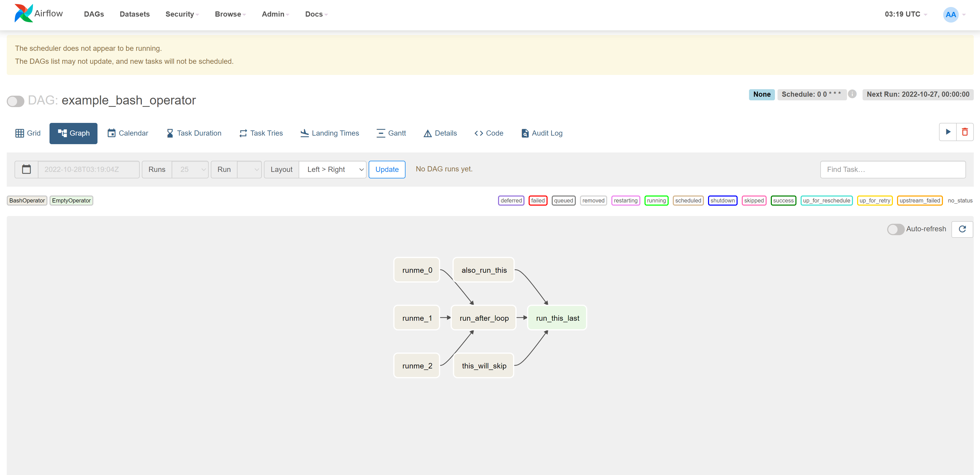980x475 pixels.
Task: Expand the Run selection dropdown
Action: [249, 169]
